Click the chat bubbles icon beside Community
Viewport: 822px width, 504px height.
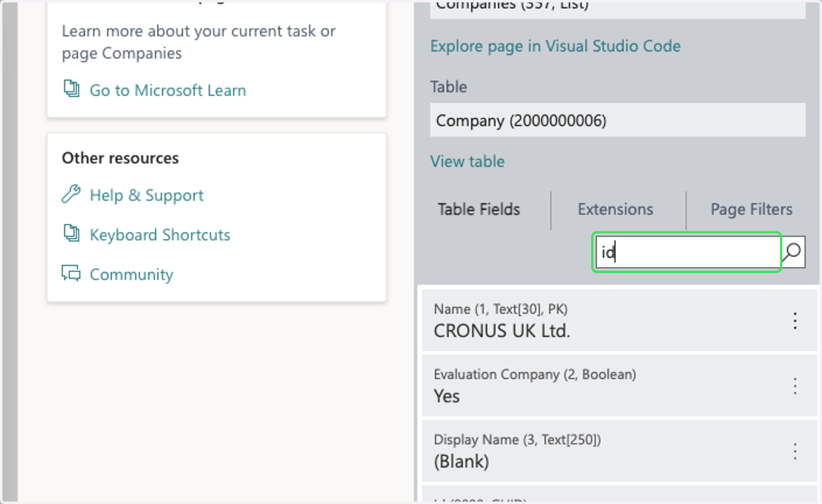pyautogui.click(x=71, y=274)
